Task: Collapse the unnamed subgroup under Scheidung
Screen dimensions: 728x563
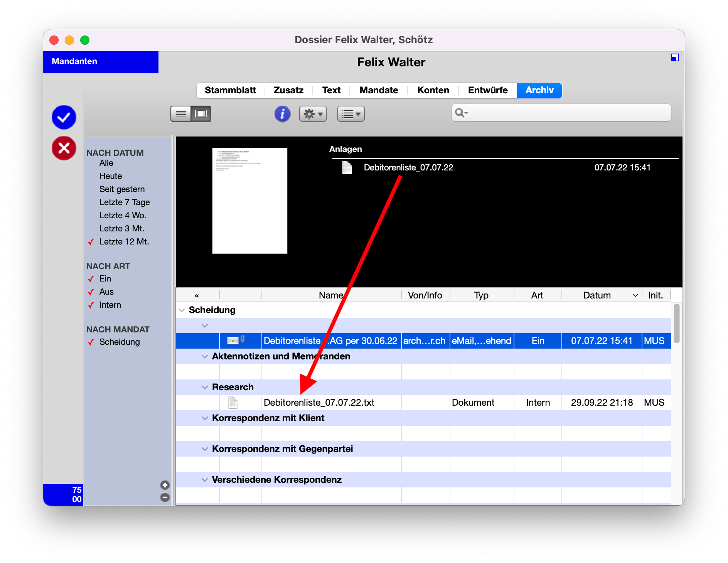Action: click(x=205, y=325)
